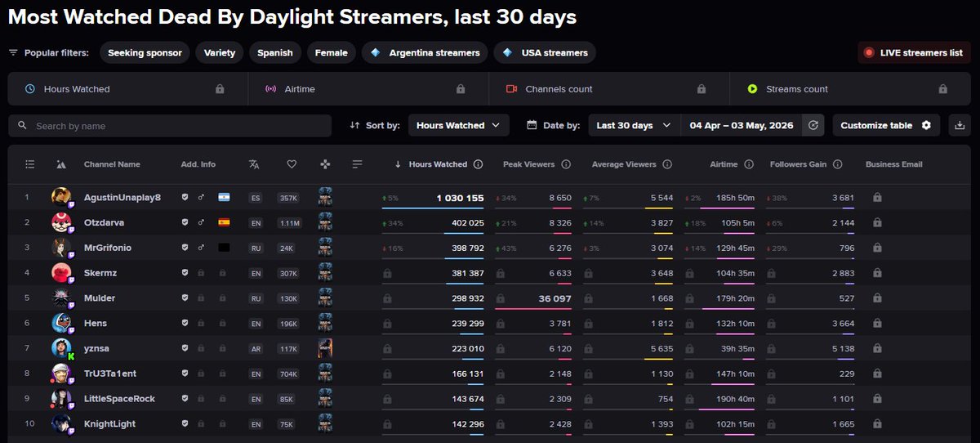The width and height of the screenshot is (980, 443).
Task: Toggle the Variety filter chip
Action: pos(220,52)
